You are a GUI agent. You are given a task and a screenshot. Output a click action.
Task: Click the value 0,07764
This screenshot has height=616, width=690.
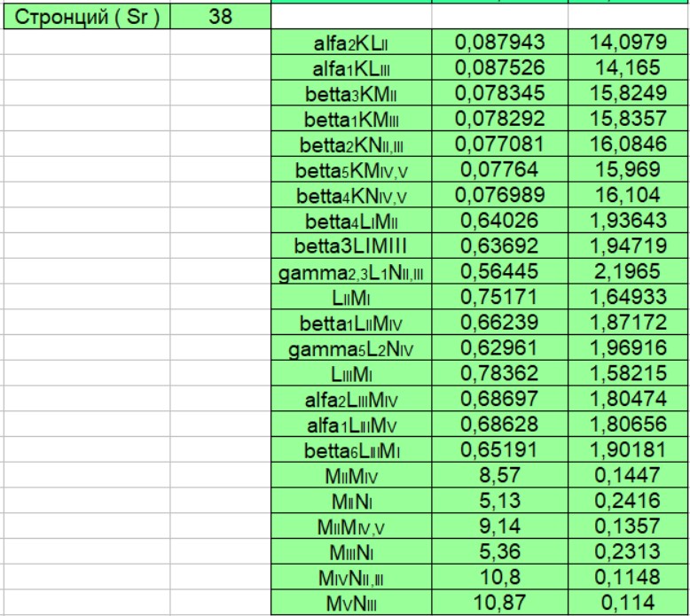click(499, 169)
